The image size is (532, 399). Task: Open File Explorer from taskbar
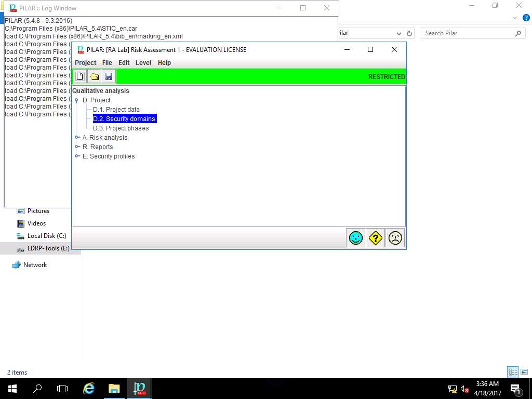point(114,389)
